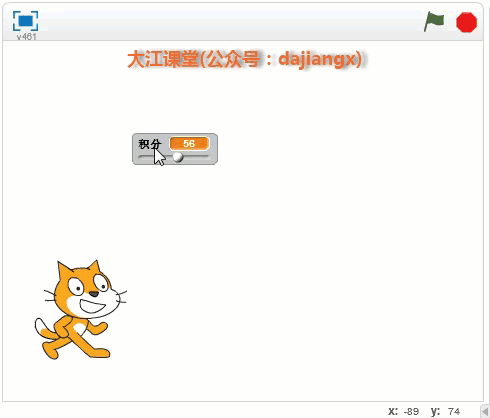Click the Scratch cat sprite on stage
The width and height of the screenshot is (490, 418).
pos(81,310)
